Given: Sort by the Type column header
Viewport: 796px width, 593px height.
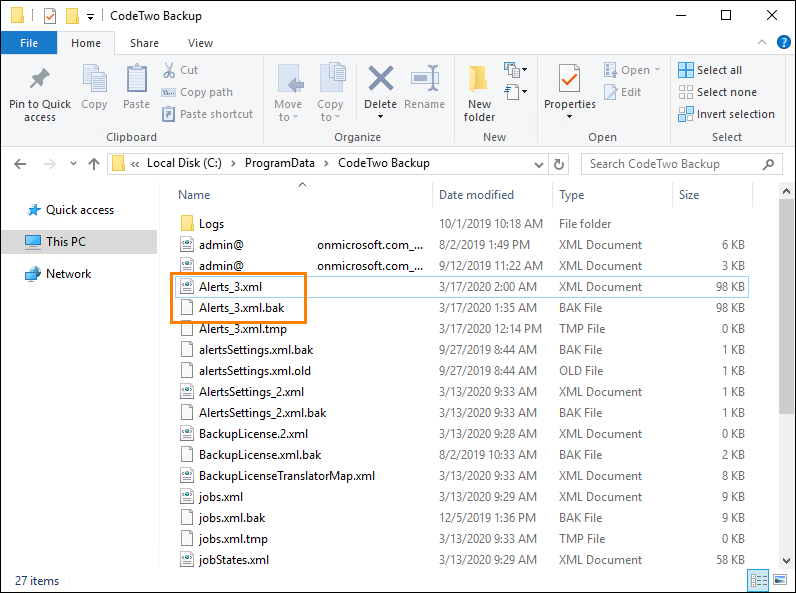Looking at the screenshot, I should pyautogui.click(x=612, y=195).
